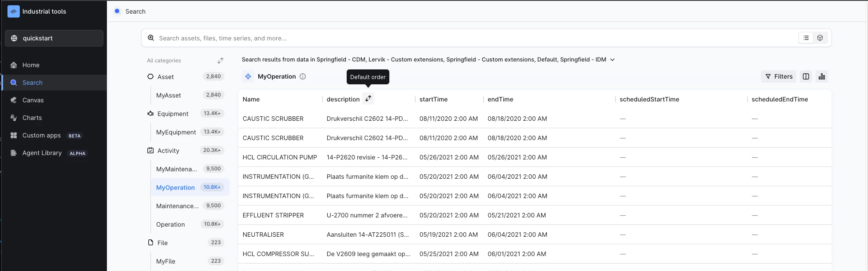Expand the search data sources dropdown
The image size is (868, 271).
click(x=612, y=60)
